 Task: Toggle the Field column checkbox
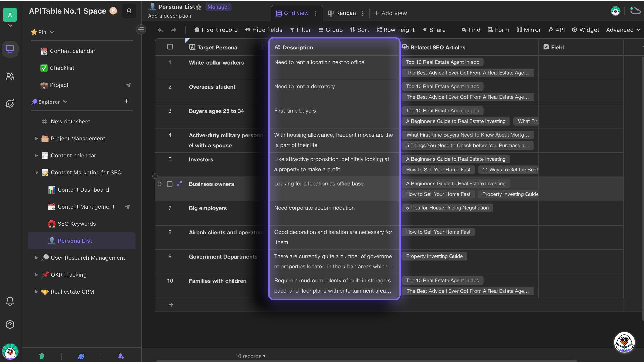tap(546, 47)
